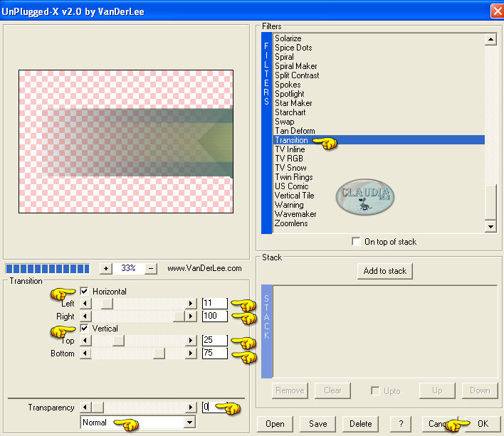Viewport: 504px width, 436px height.
Task: Click the Transparency slider's left arrow
Action: coord(85,408)
